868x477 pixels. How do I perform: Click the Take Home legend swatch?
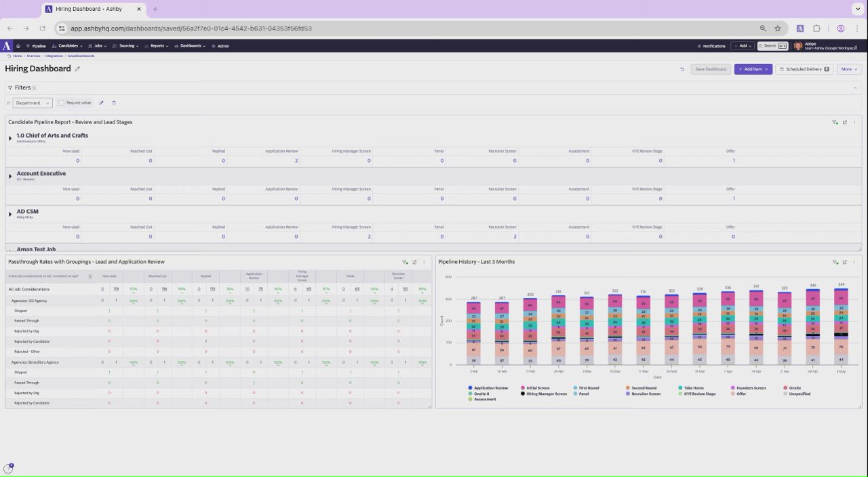(680, 388)
